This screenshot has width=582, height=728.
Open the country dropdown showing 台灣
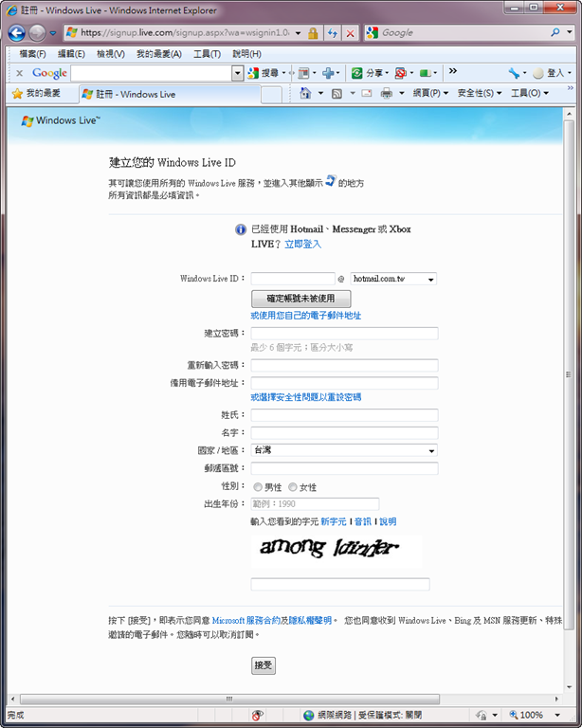pos(344,450)
